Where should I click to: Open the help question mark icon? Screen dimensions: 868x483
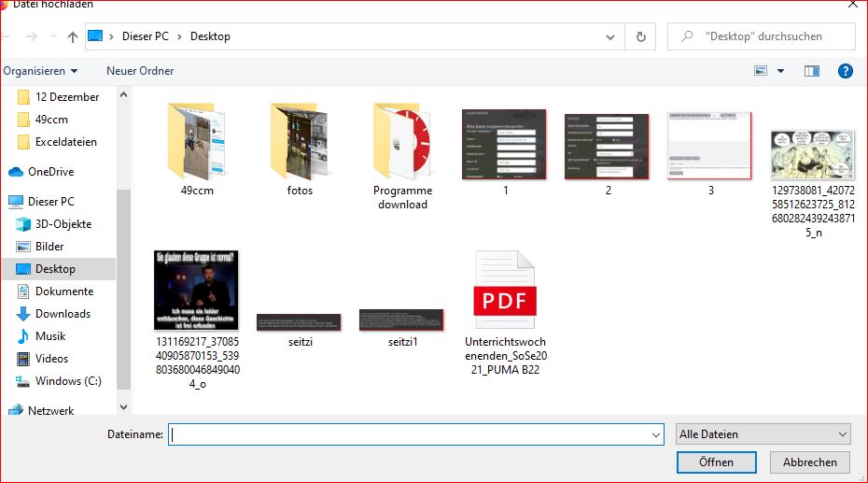846,71
